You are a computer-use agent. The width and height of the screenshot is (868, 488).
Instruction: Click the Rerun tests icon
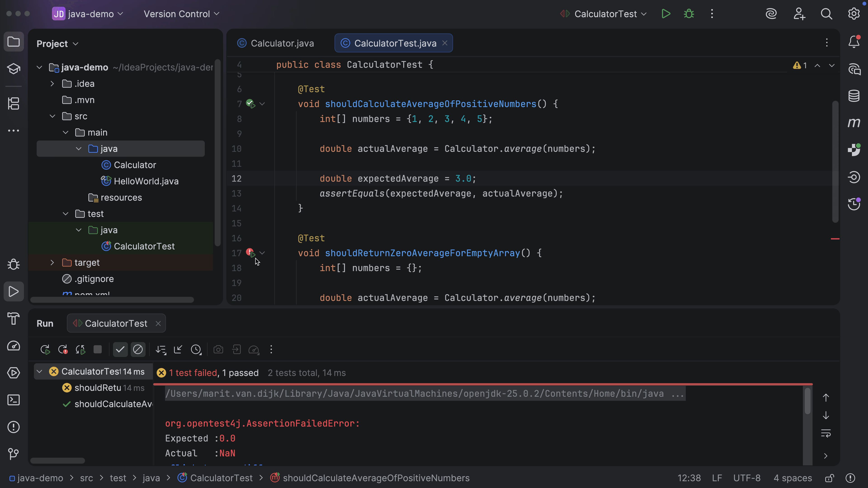pos(45,350)
